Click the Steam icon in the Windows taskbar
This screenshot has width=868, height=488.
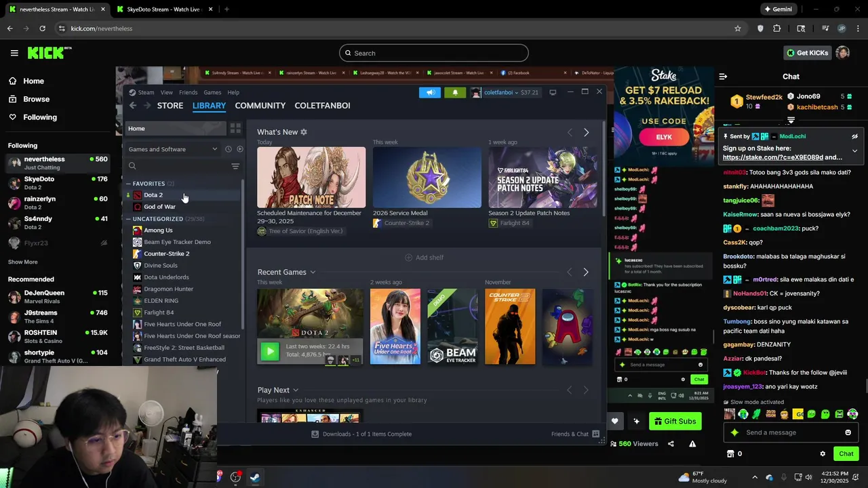pyautogui.click(x=254, y=477)
